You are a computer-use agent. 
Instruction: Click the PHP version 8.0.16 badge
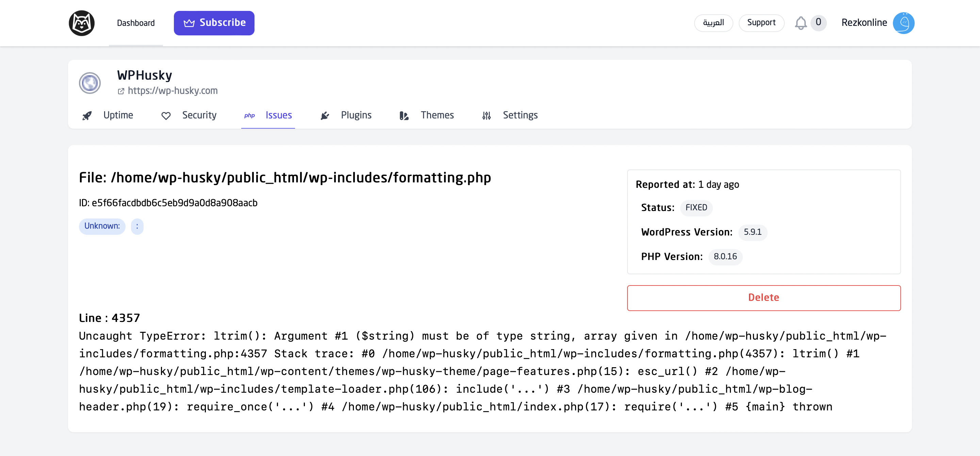tap(725, 257)
